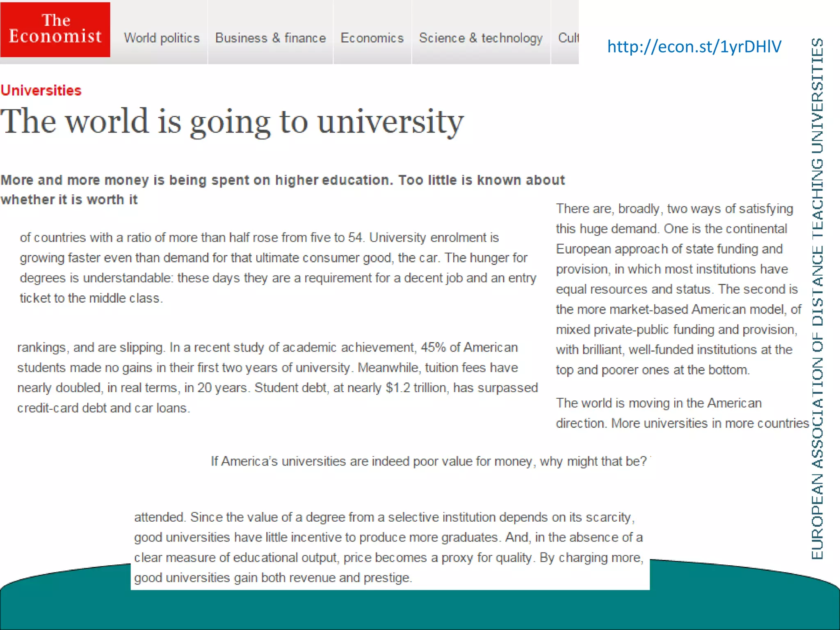Viewport: 840px width, 630px height.
Task: Select the Economics navigation tab
Action: tap(372, 38)
